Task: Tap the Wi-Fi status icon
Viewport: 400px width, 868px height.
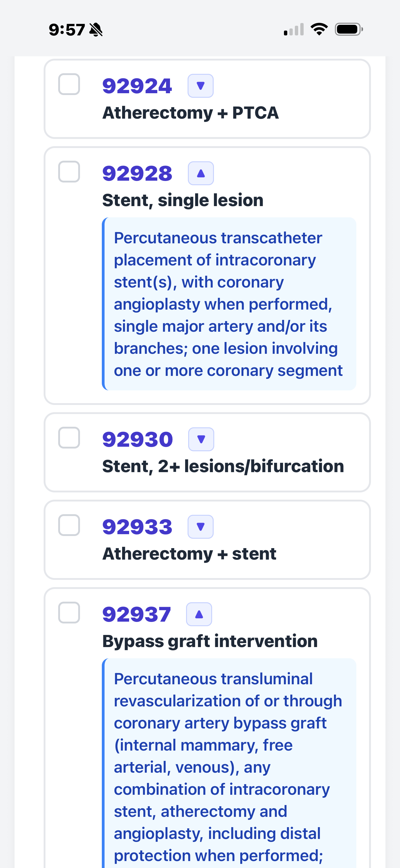Action: point(319,29)
